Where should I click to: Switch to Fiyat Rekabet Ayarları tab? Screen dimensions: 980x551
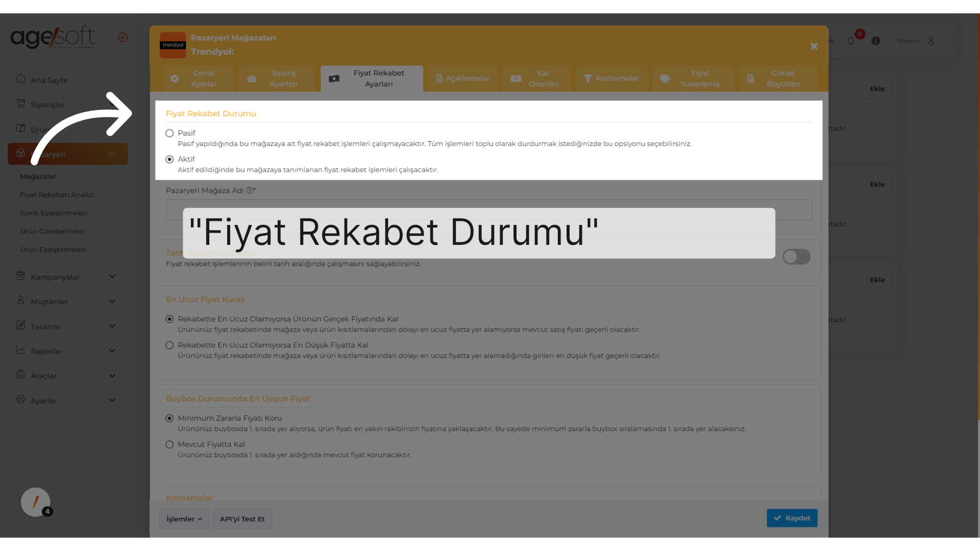372,79
